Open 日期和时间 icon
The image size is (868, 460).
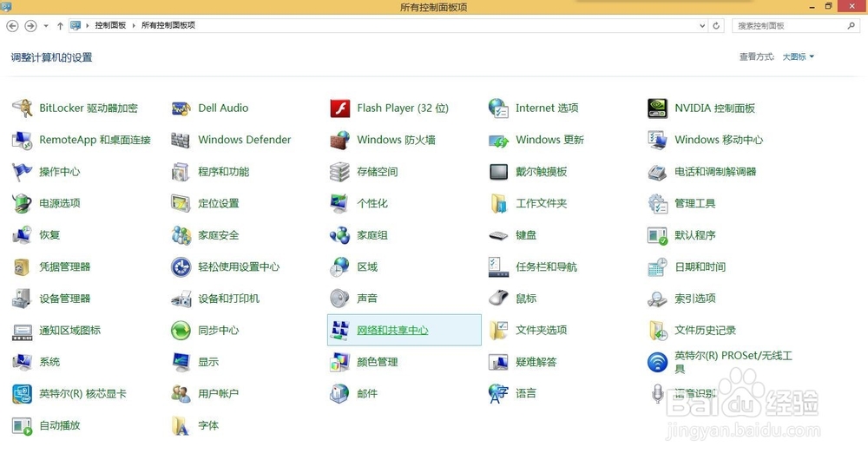click(x=658, y=266)
